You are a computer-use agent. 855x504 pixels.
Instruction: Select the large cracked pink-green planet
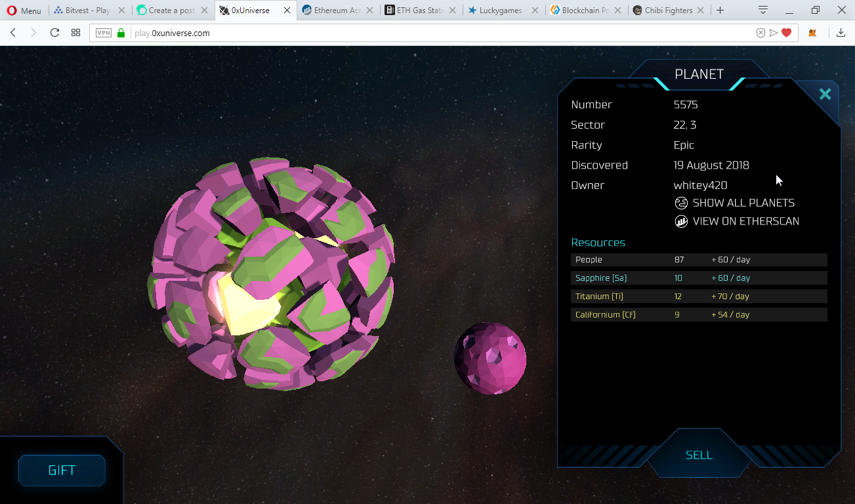click(271, 274)
